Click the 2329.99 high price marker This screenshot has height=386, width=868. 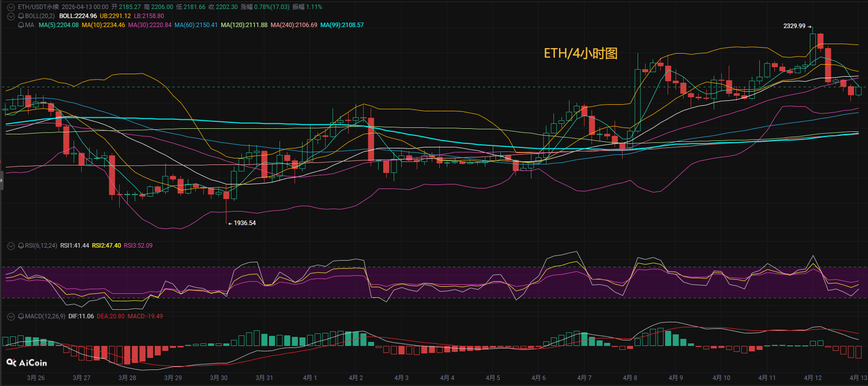point(794,26)
